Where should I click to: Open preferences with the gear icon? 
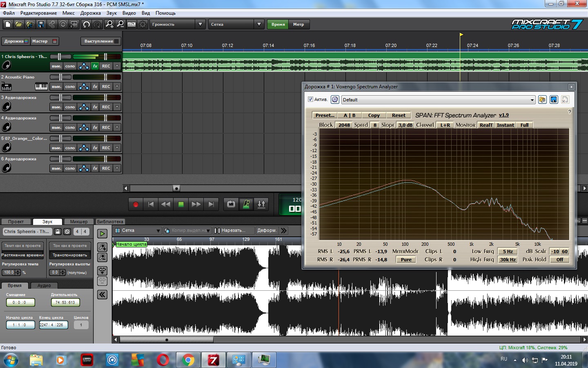(x=143, y=25)
